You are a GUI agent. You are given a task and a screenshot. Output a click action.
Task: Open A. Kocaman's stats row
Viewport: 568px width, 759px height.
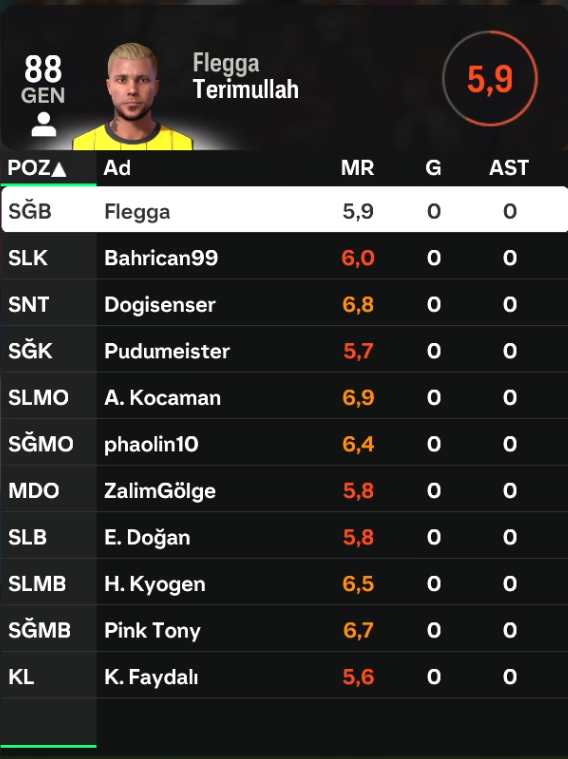pyautogui.click(x=285, y=397)
